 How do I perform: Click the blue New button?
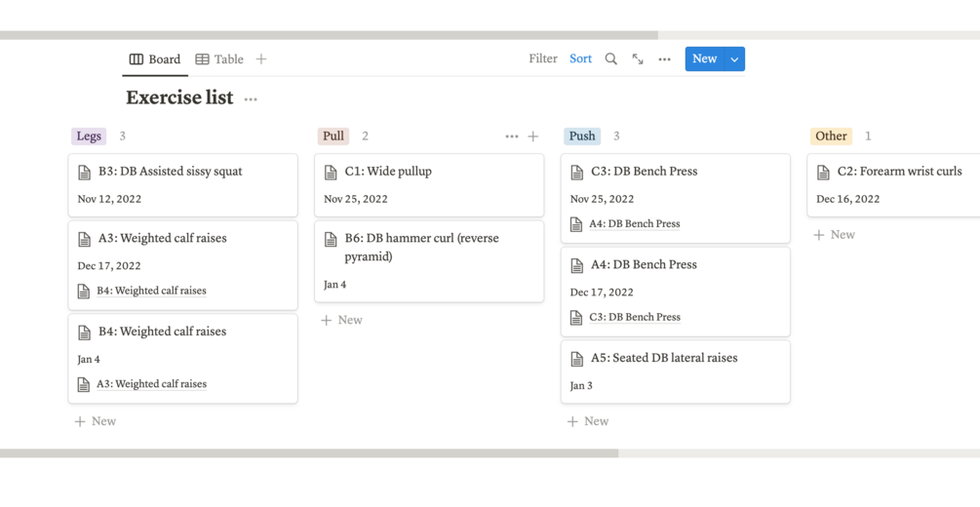(x=704, y=59)
